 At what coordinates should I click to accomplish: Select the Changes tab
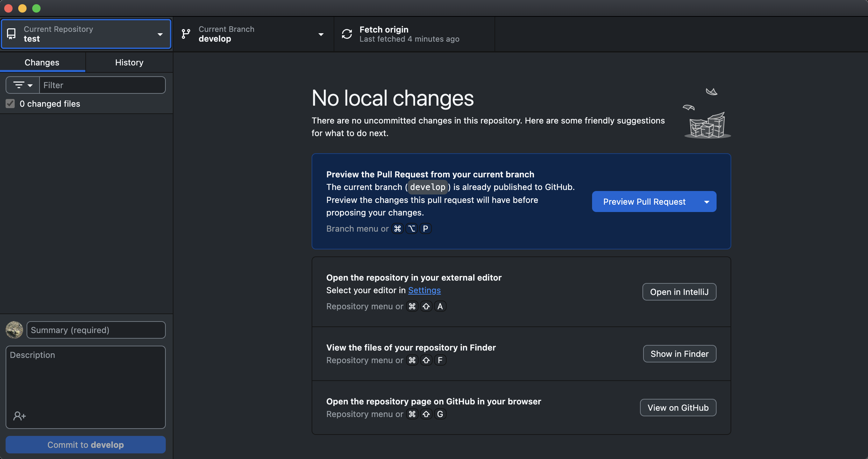coord(42,62)
